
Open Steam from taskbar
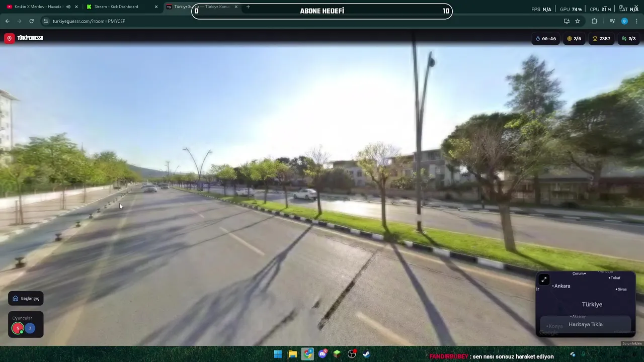(367, 354)
